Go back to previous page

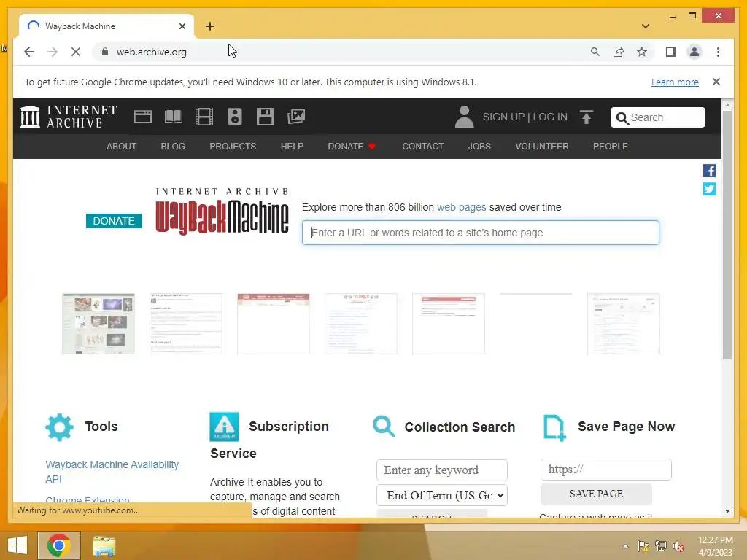(x=29, y=52)
